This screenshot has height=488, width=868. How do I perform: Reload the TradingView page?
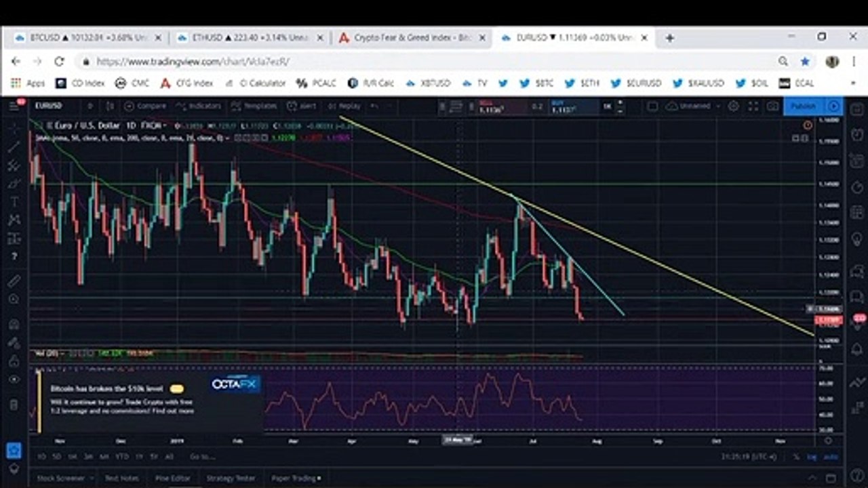tap(59, 61)
